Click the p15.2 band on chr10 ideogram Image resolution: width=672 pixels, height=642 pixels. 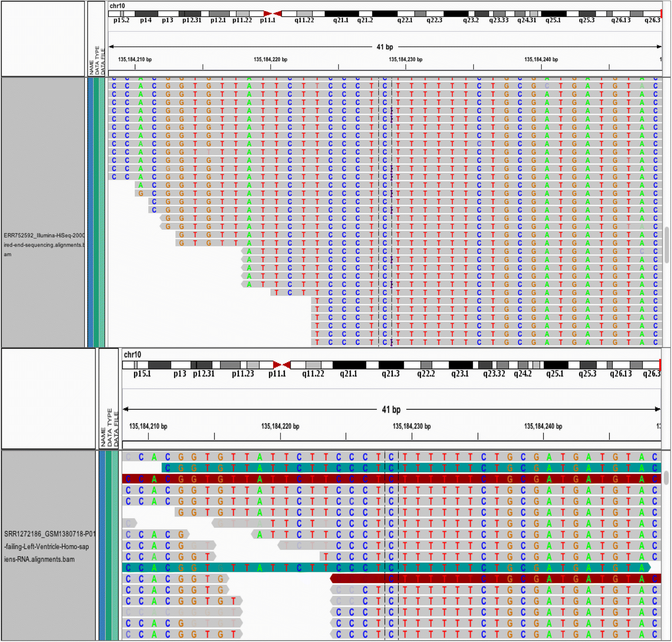(121, 20)
